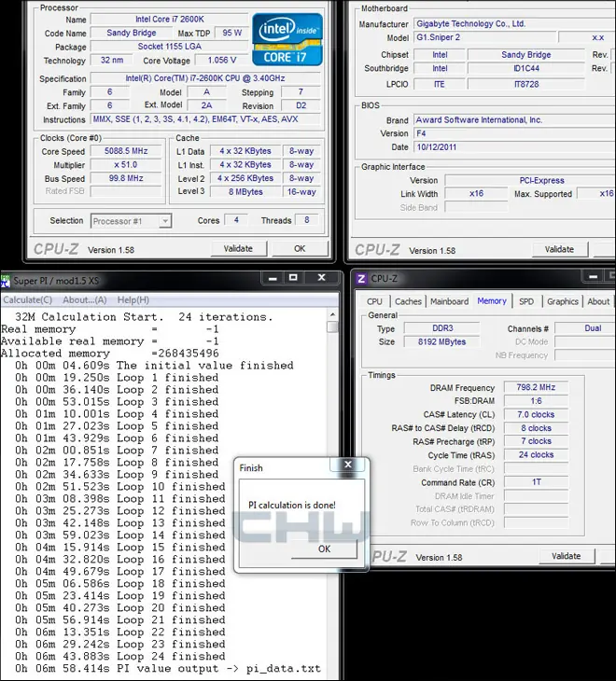This screenshot has height=681, width=616.
Task: Switch to the CPU tab in CPU-Z
Action: [374, 301]
